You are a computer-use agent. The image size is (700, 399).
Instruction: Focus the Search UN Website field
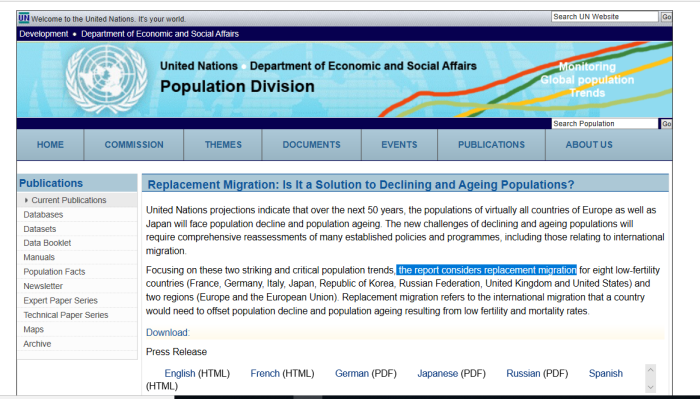[604, 17]
